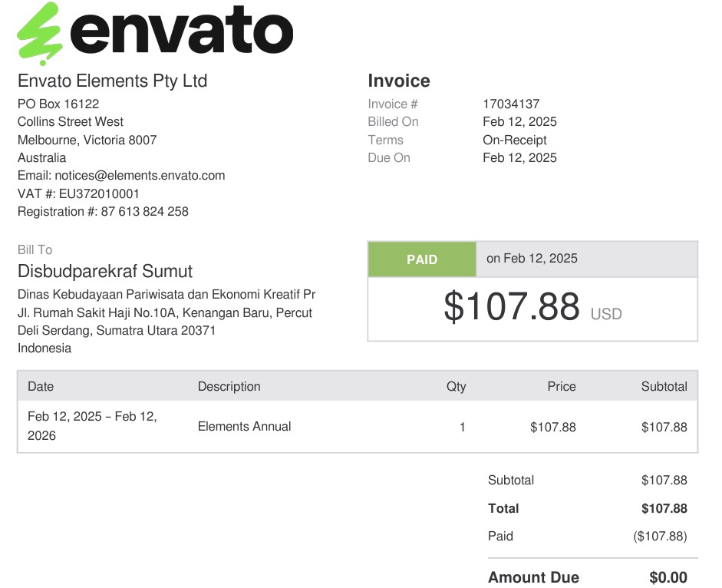This screenshot has height=588, width=722.
Task: Click the large $107.88 amount display
Action: (x=512, y=306)
